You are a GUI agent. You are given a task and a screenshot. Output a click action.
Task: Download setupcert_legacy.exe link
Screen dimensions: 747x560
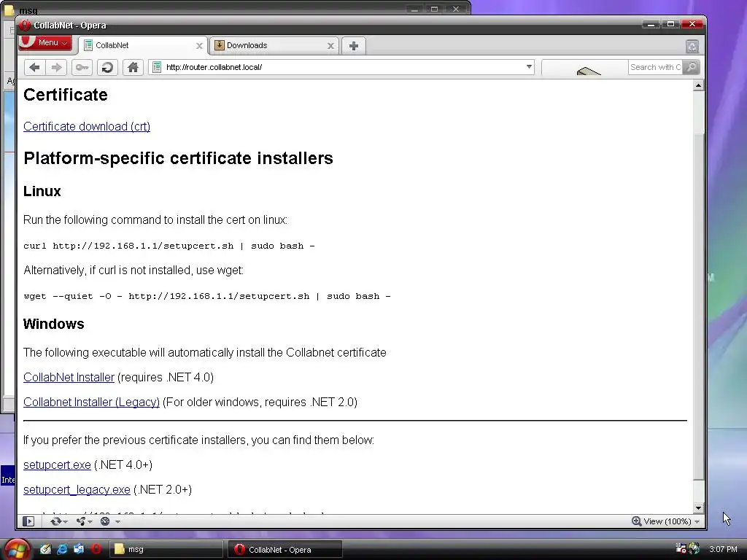77,489
